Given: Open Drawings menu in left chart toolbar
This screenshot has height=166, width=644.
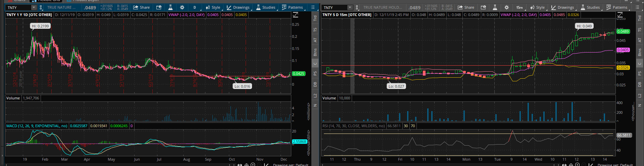Looking at the screenshot, I should point(238,7).
